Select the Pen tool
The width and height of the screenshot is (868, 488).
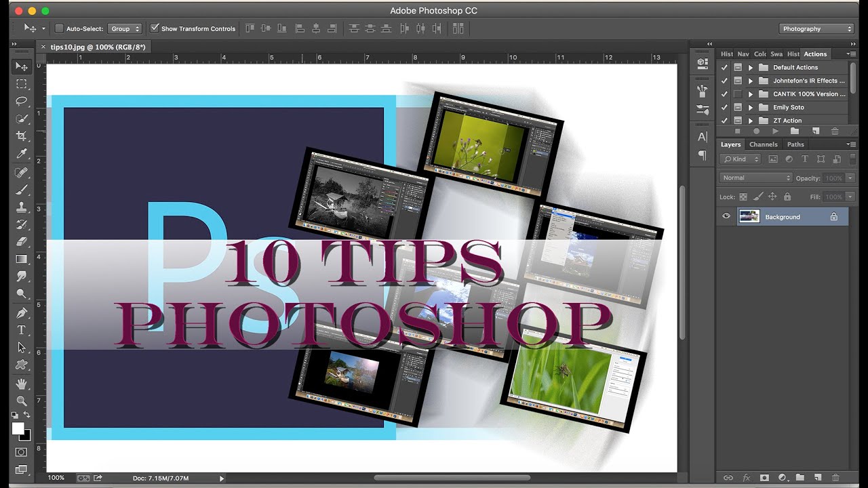[22, 312]
